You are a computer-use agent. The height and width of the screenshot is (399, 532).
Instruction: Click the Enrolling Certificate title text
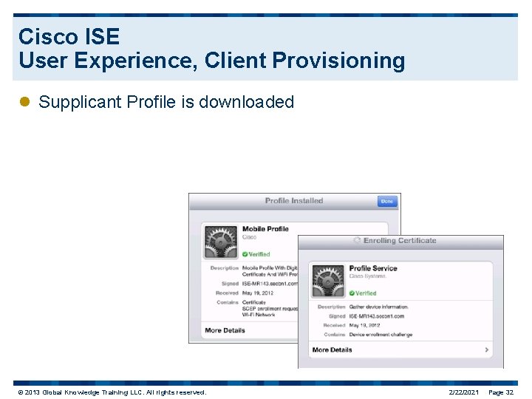click(x=400, y=241)
